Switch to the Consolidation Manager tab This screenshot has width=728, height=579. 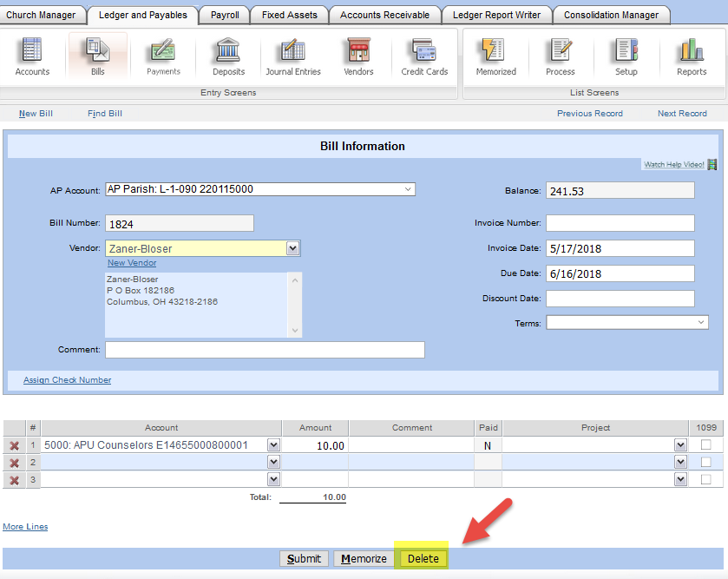611,15
